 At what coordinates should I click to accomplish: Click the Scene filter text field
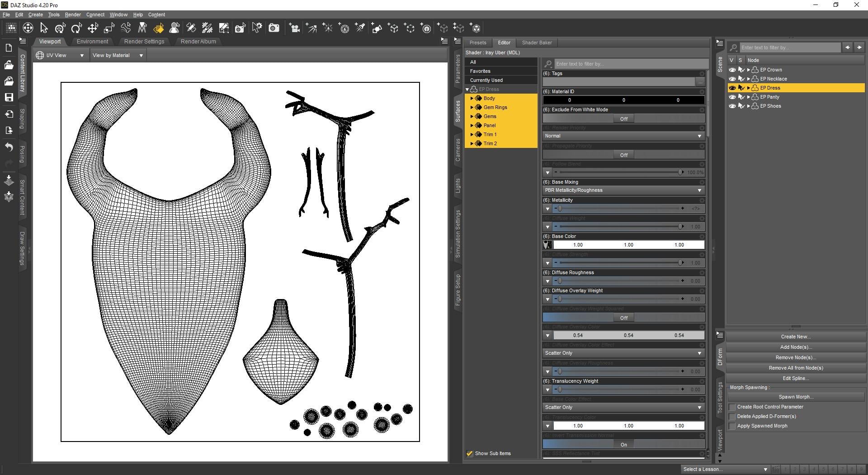[790, 47]
